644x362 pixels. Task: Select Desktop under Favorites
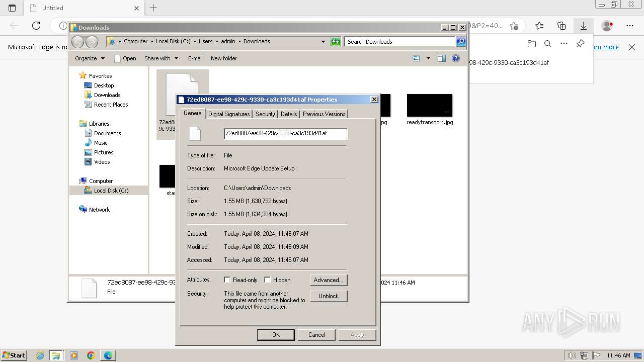coord(104,85)
